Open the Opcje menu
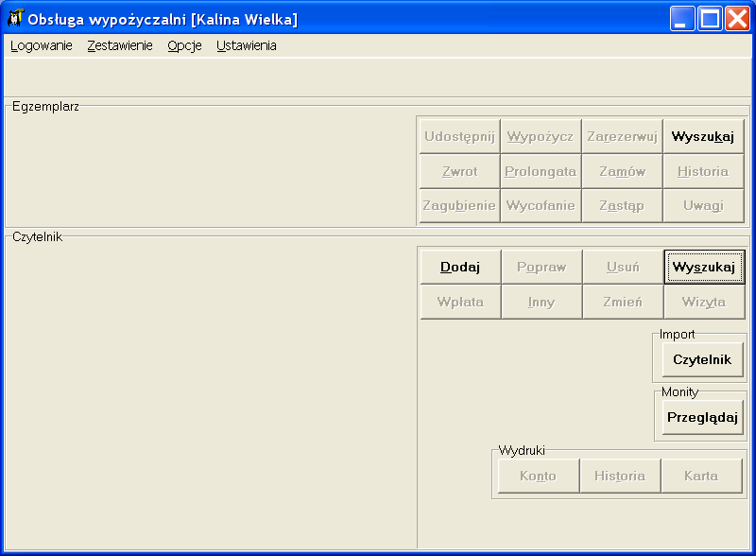 tap(184, 45)
